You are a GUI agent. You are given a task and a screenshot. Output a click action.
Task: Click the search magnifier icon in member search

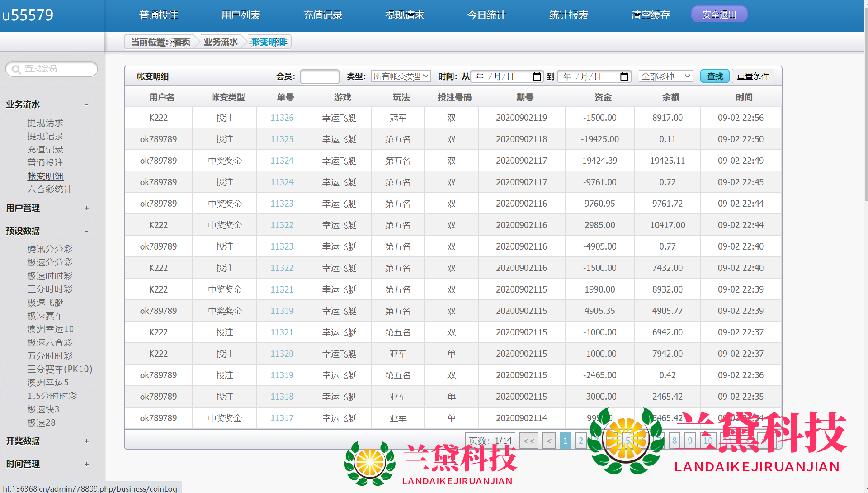[16, 69]
